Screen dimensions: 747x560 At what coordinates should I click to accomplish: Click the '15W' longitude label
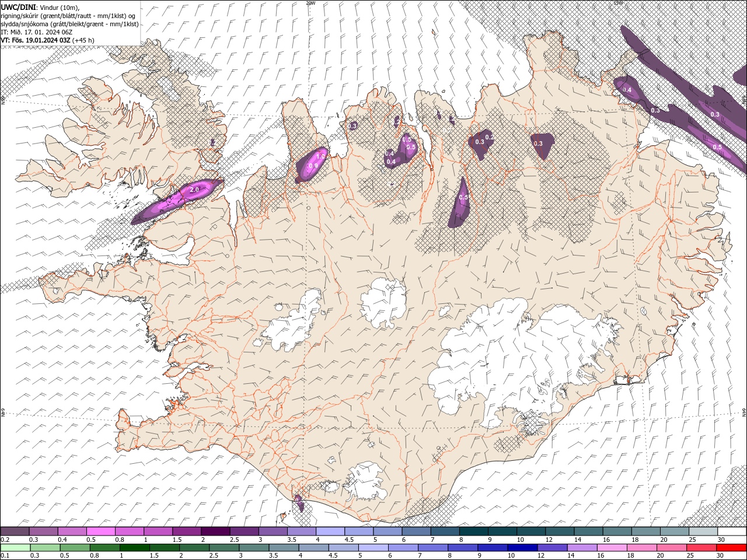click(x=617, y=3)
